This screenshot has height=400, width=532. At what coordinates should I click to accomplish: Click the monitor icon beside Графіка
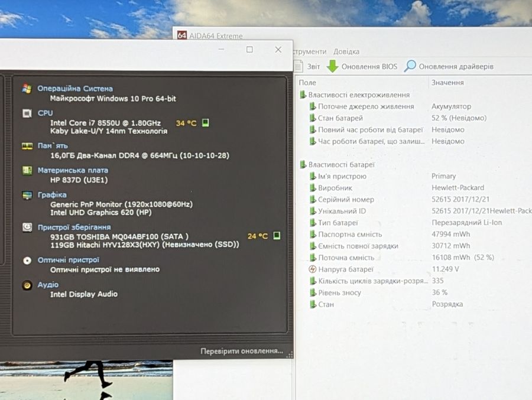[27, 195]
